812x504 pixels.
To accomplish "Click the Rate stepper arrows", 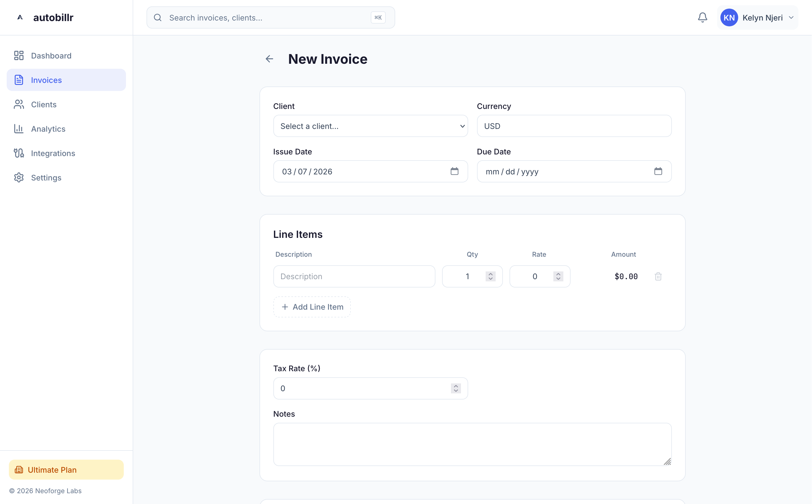I will 558,276.
